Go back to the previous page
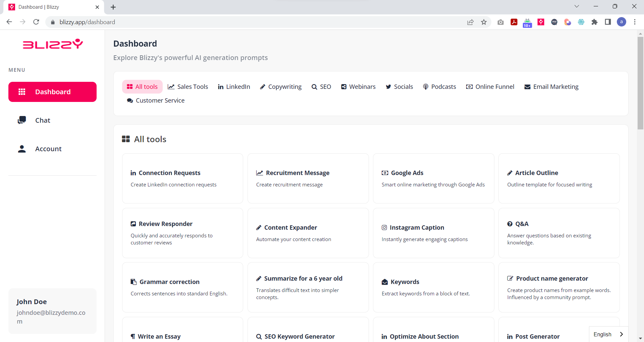This screenshot has height=342, width=644. 9,22
